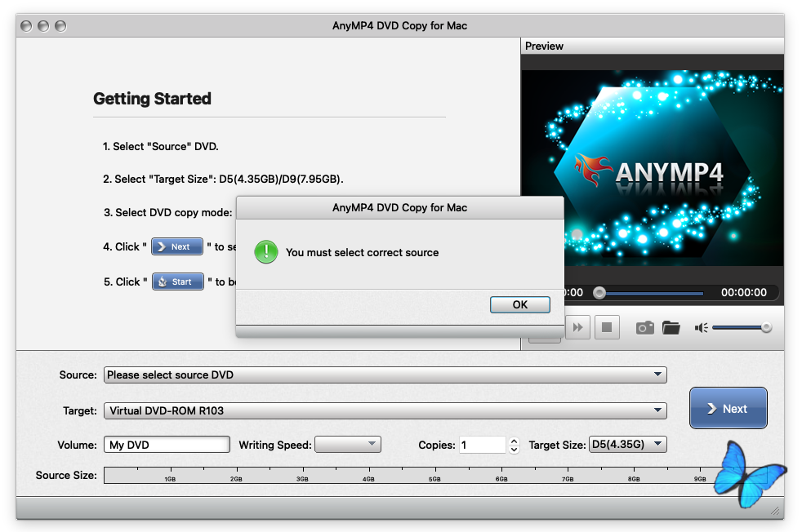Click the Copies number field
The image size is (802, 532).
[482, 445]
